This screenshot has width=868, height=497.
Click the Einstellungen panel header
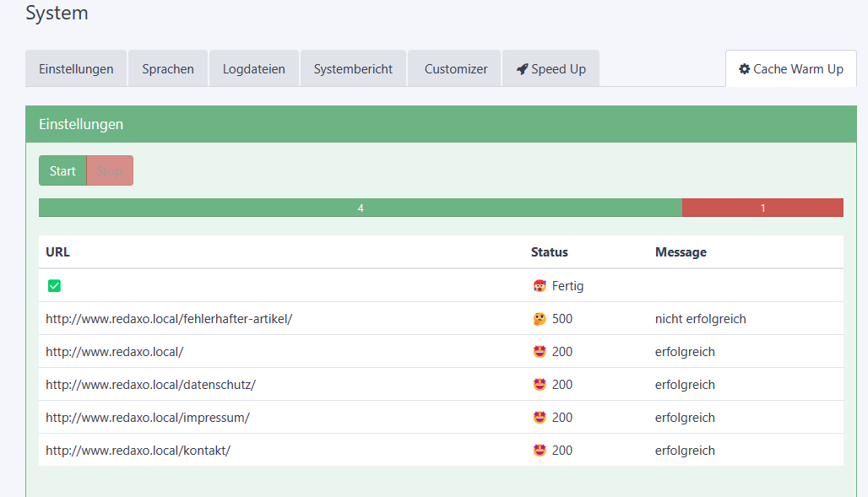coord(441,124)
